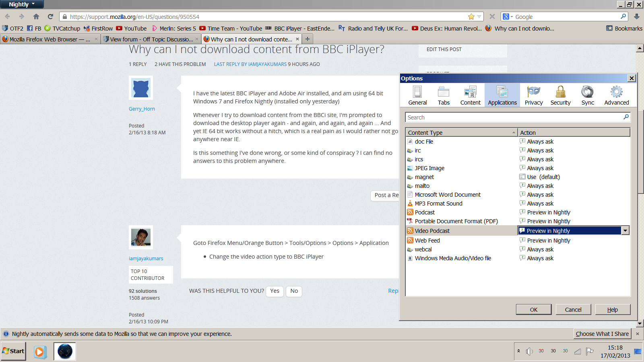Go back with the browser back arrow
Image resolution: width=644 pixels, height=362 pixels.
click(7, 16)
